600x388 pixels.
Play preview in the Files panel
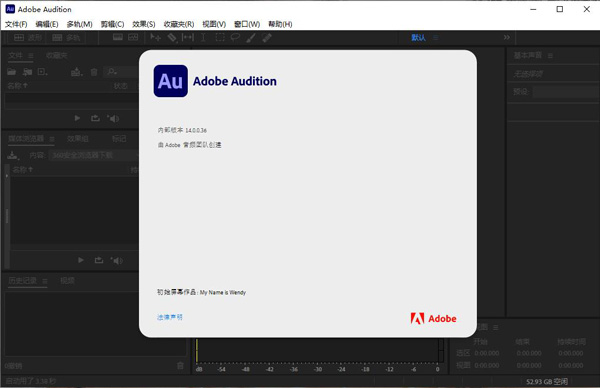pos(77,118)
